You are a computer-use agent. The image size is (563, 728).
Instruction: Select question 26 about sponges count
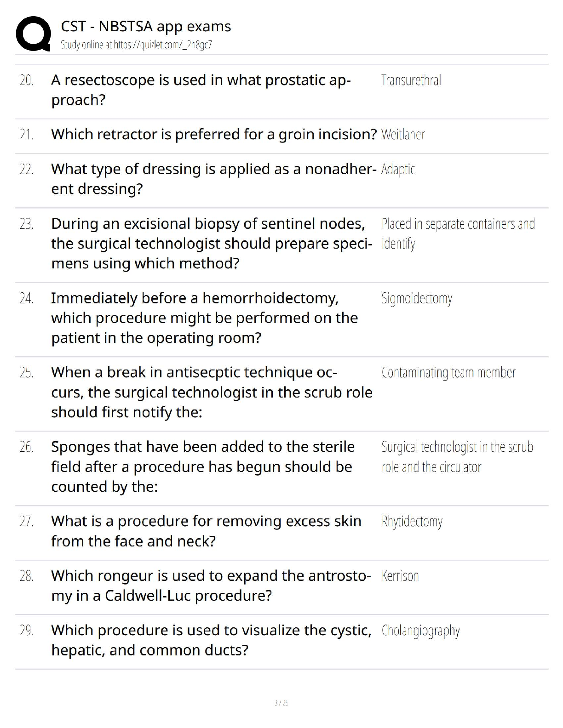tap(203, 466)
